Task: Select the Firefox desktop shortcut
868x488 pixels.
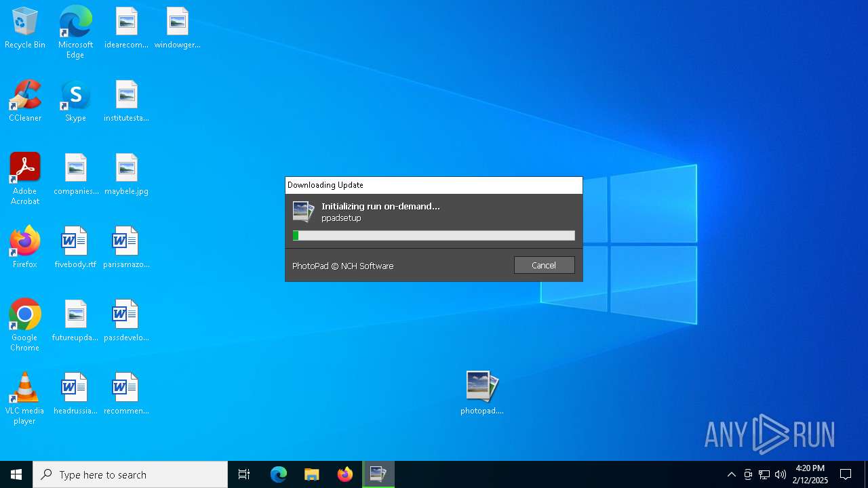Action: [x=25, y=248]
